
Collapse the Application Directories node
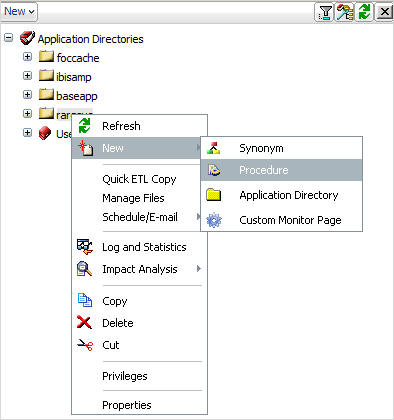8,37
